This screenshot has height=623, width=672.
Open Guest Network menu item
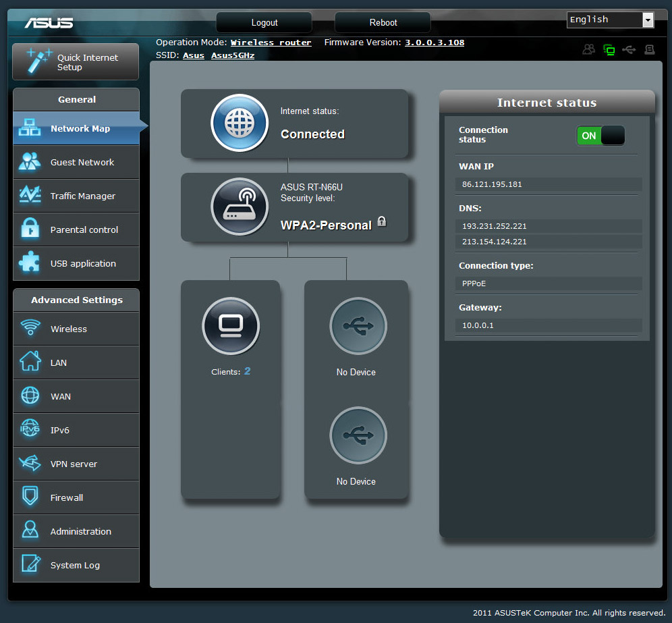[76, 162]
